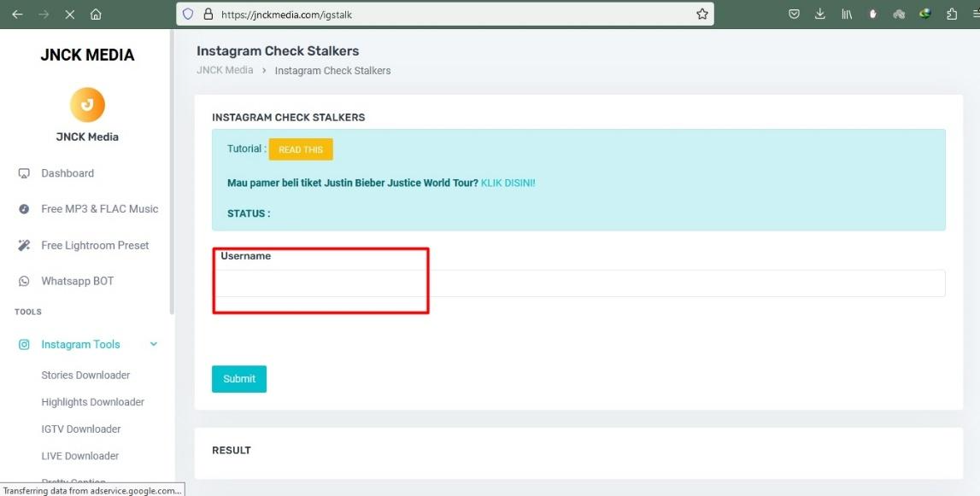Viewport: 980px width, 496px height.
Task: Click the RESULT heading text
Action: pos(232,451)
